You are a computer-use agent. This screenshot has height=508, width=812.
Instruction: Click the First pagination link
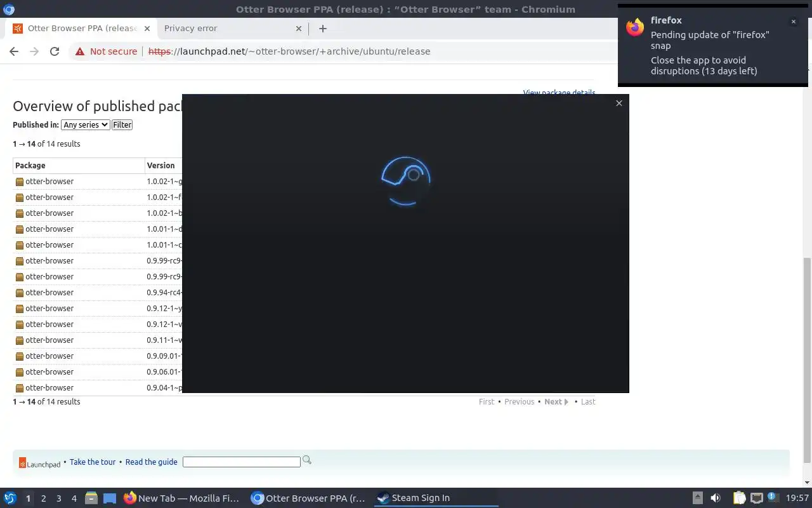[x=487, y=401]
